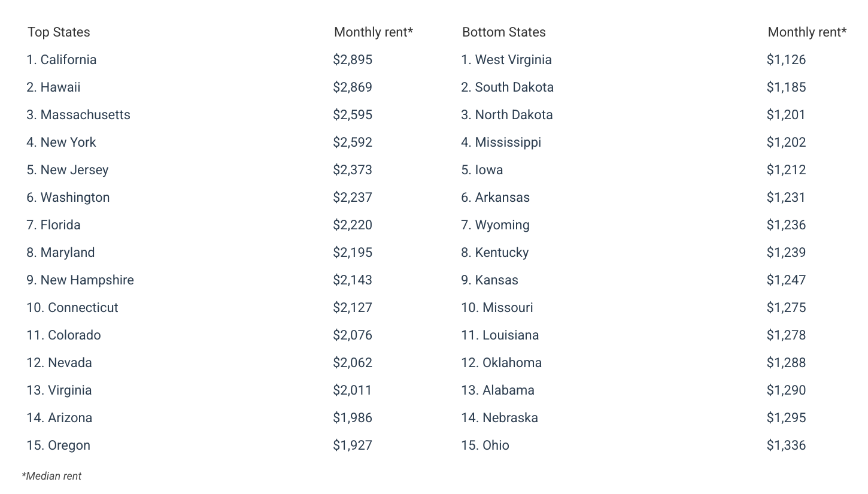The height and width of the screenshot is (494, 868).
Task: Click Ohio's rent value $1,336
Action: click(x=786, y=445)
